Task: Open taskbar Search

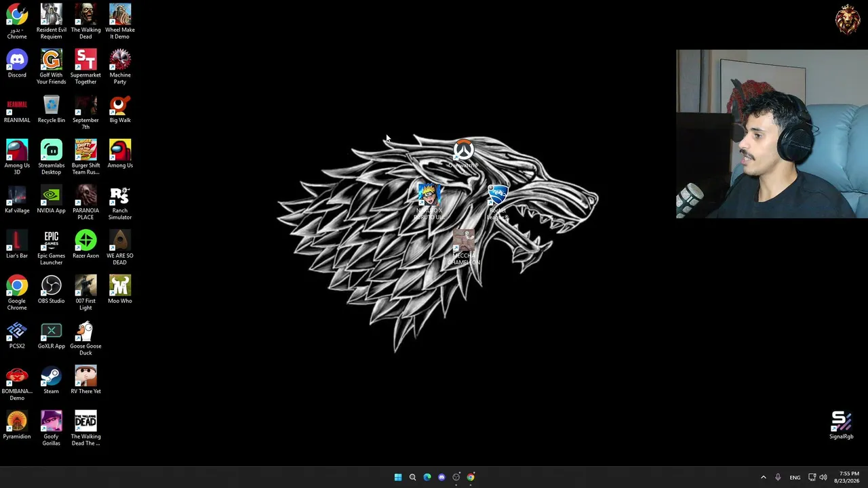Action: [412, 477]
